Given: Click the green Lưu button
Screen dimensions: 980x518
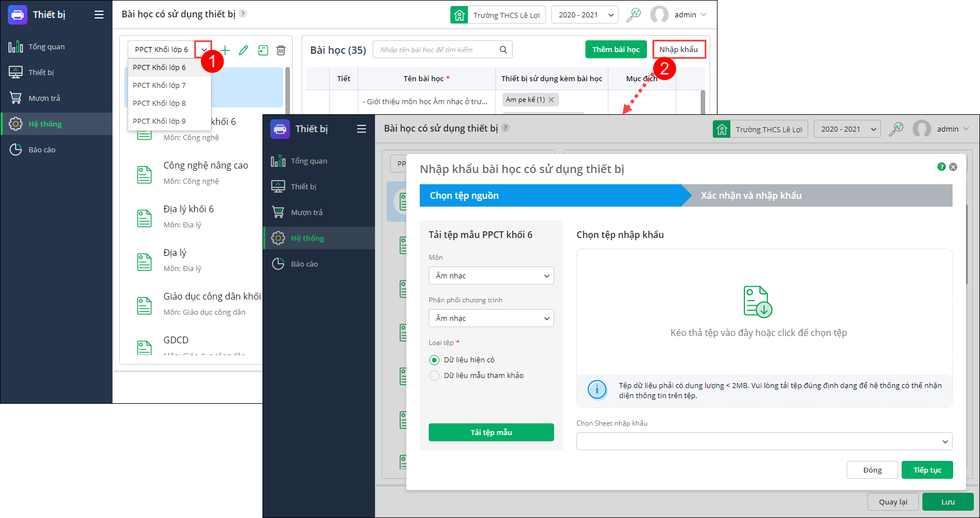Looking at the screenshot, I should tap(948, 502).
